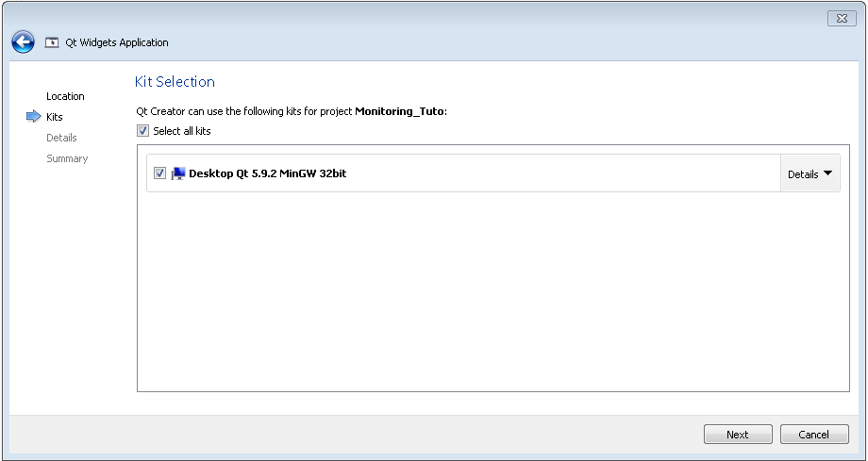Viewport: 868px width, 461px height.
Task: Click the Desktop Qt 5.9.2 MinGW 32bit label
Action: (x=267, y=173)
